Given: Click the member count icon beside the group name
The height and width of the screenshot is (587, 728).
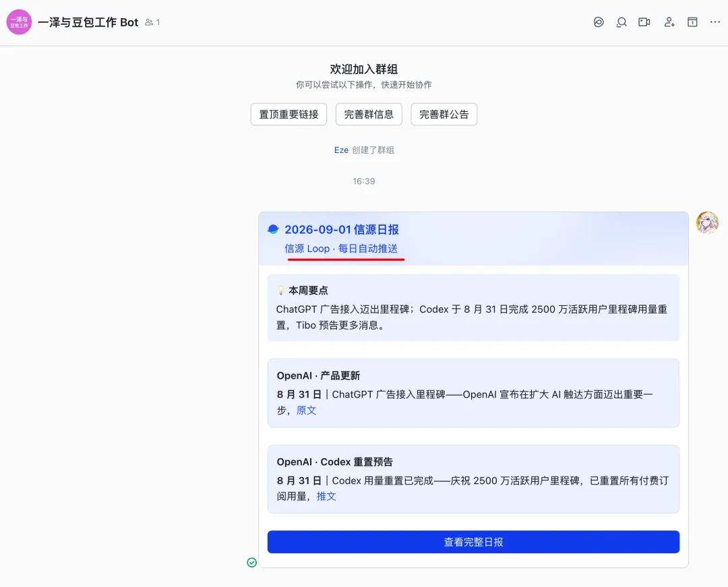Looking at the screenshot, I should tap(149, 22).
